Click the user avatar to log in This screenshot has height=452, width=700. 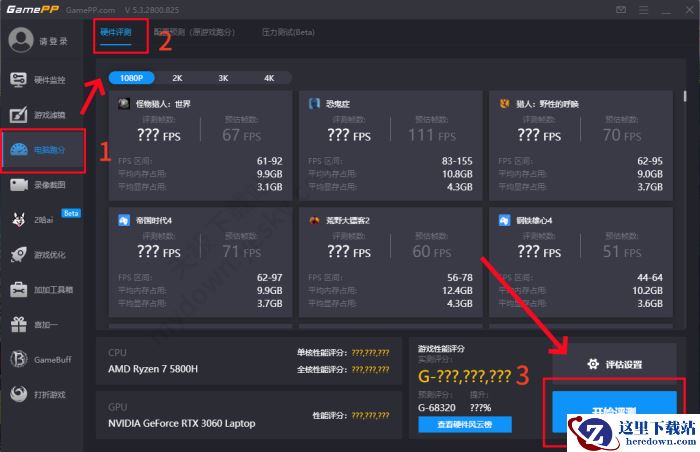21,40
